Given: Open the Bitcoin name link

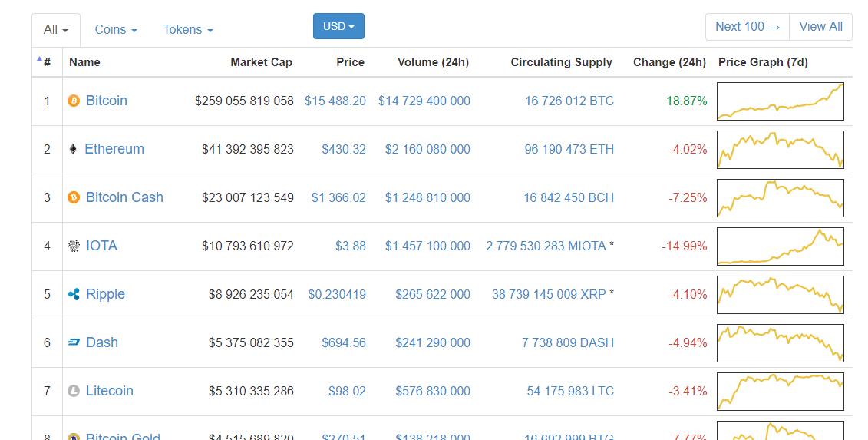Looking at the screenshot, I should coord(106,101).
